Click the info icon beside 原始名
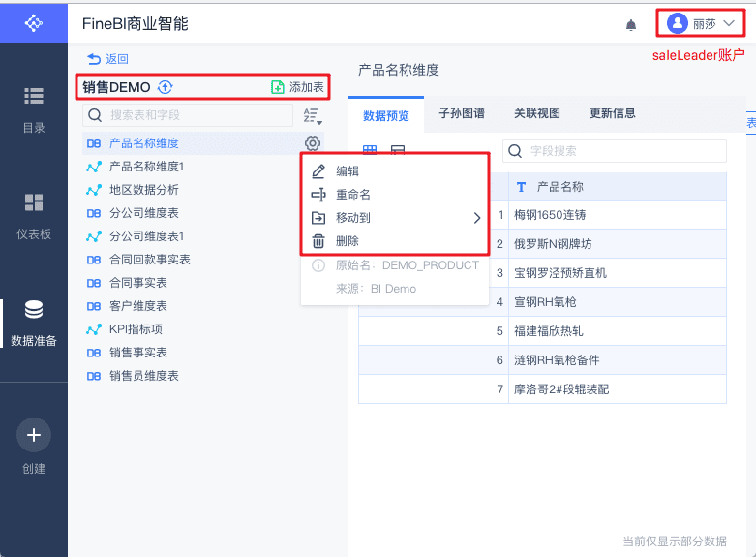The image size is (756, 557). point(318,265)
